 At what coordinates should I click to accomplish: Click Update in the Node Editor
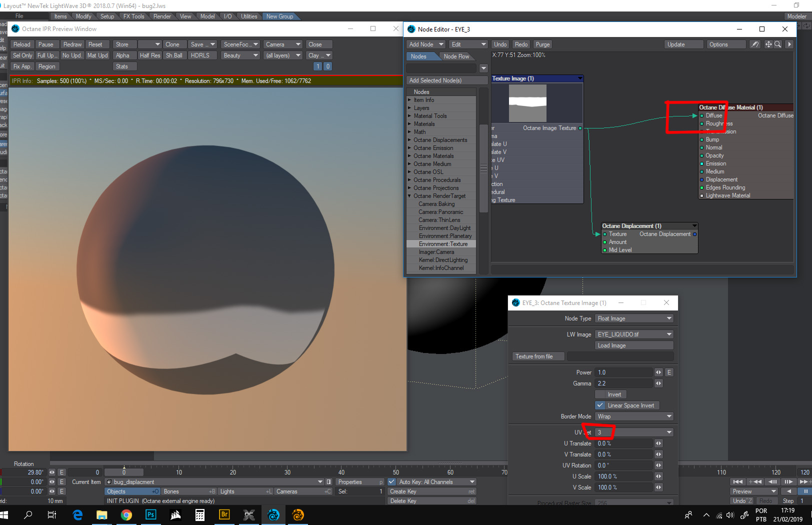[x=683, y=44]
